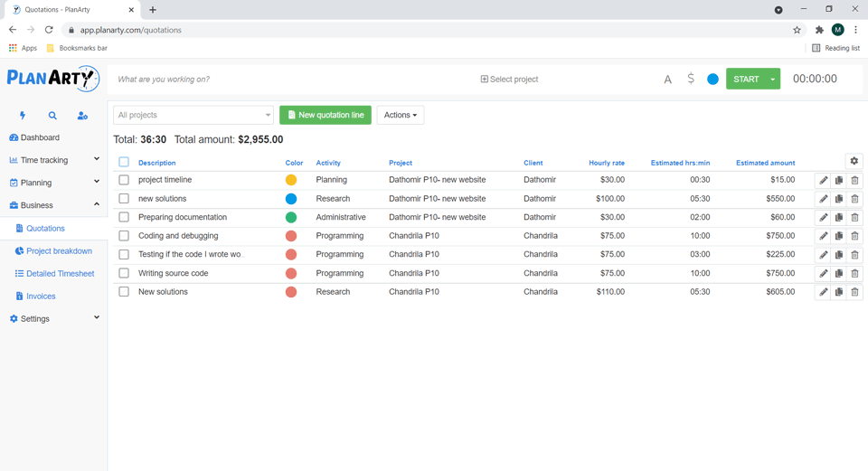Go to Dashboard in sidebar

coord(34,137)
